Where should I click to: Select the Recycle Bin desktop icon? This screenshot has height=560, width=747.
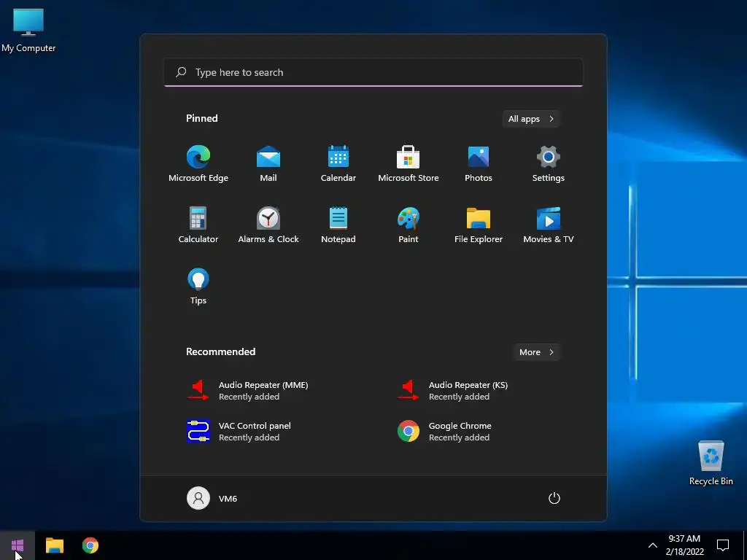711,463
